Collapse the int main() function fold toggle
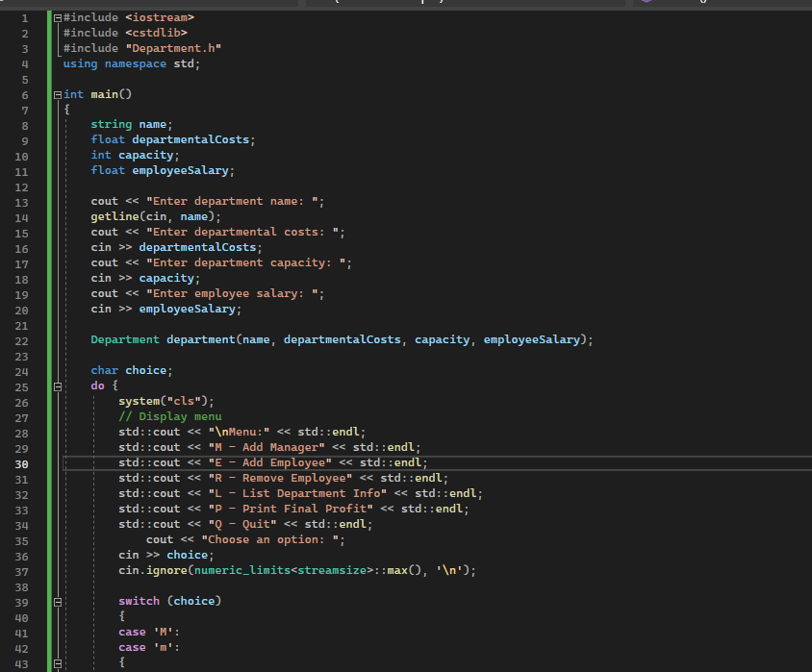The width and height of the screenshot is (812, 672). point(58,94)
